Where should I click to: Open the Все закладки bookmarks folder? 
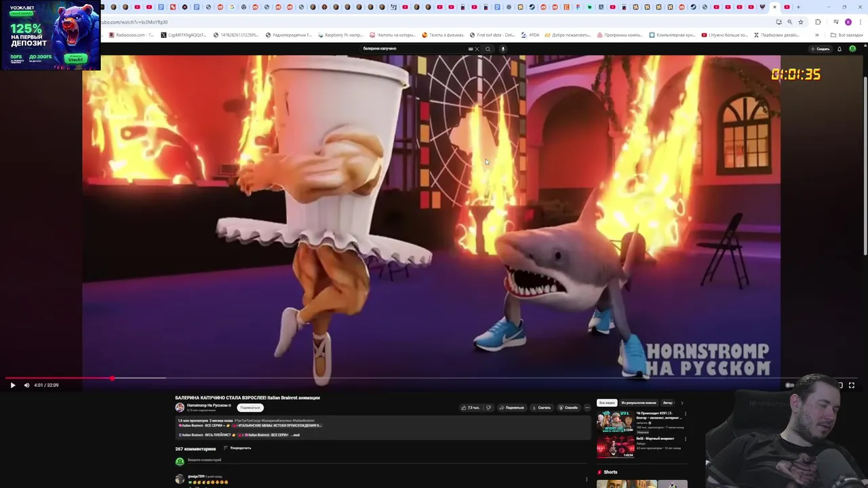847,35
